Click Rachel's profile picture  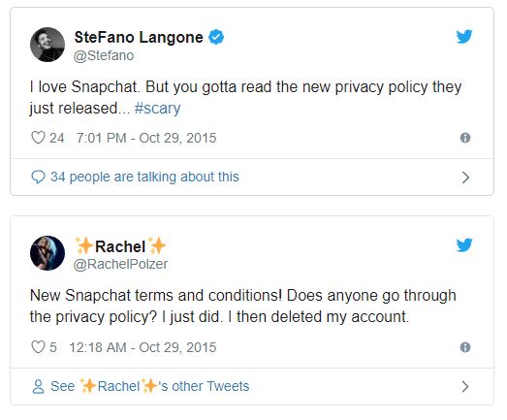point(48,253)
